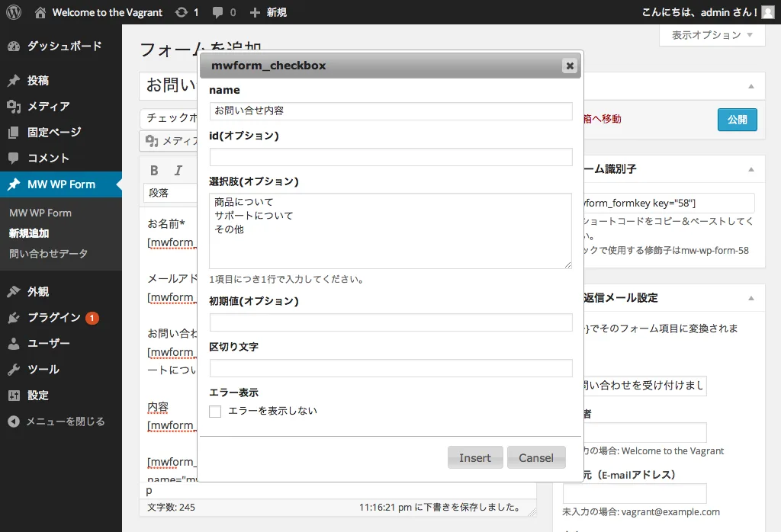The height and width of the screenshot is (532, 781).
Task: Click the id(オプション) input field
Action: [x=391, y=157]
